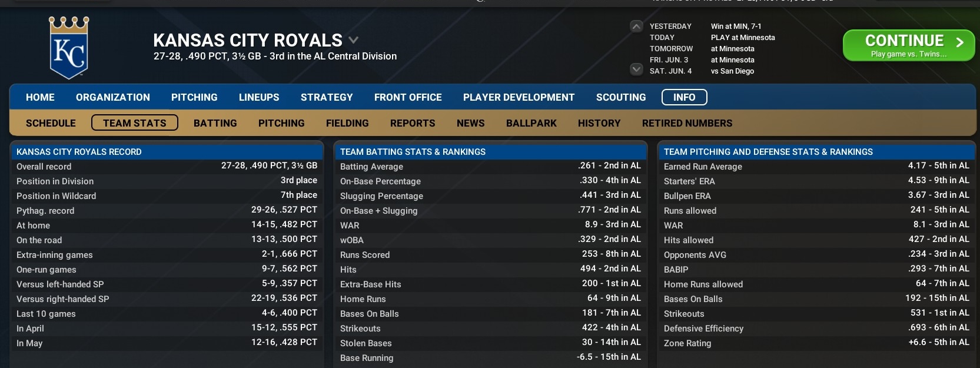Click the 'In April' record row

click(x=167, y=328)
